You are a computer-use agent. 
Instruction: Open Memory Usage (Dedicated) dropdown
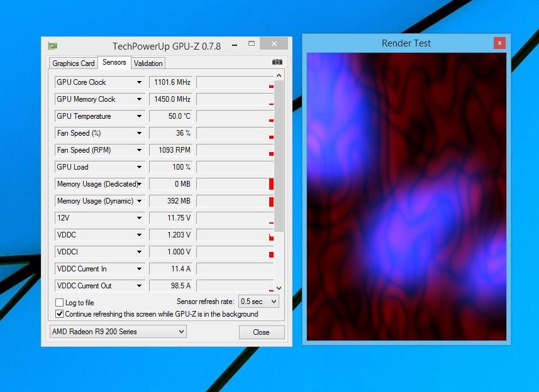pos(140,184)
